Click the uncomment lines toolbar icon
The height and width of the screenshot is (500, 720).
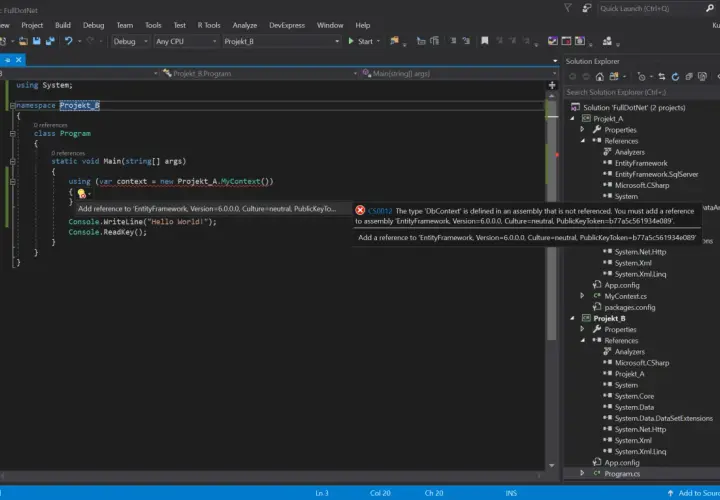(x=467, y=41)
